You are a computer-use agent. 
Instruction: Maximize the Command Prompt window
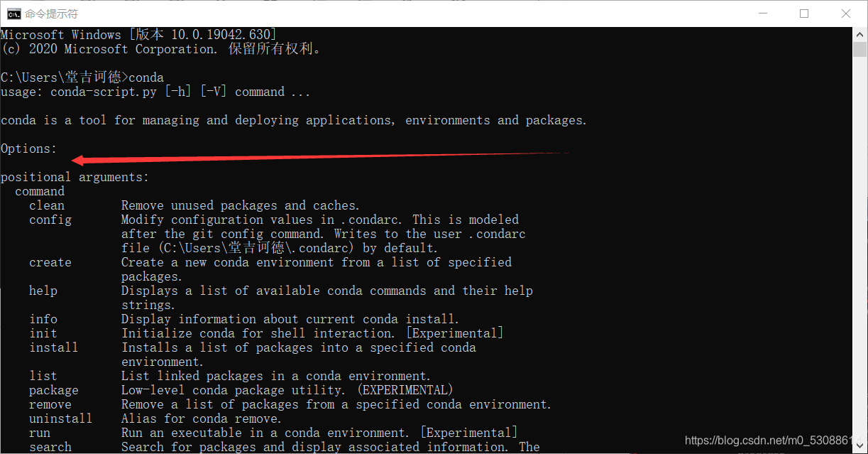click(805, 12)
